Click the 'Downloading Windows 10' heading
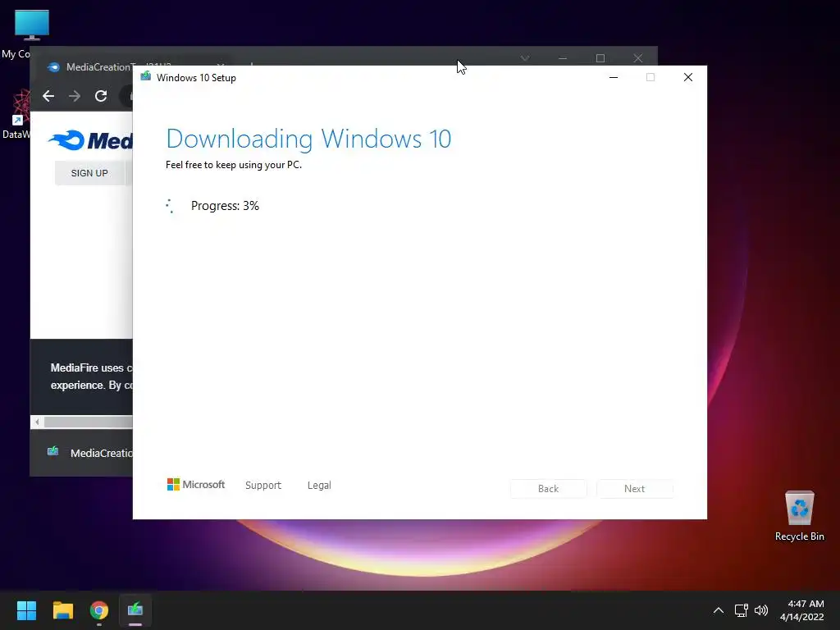This screenshot has width=840, height=630. pyautogui.click(x=308, y=139)
